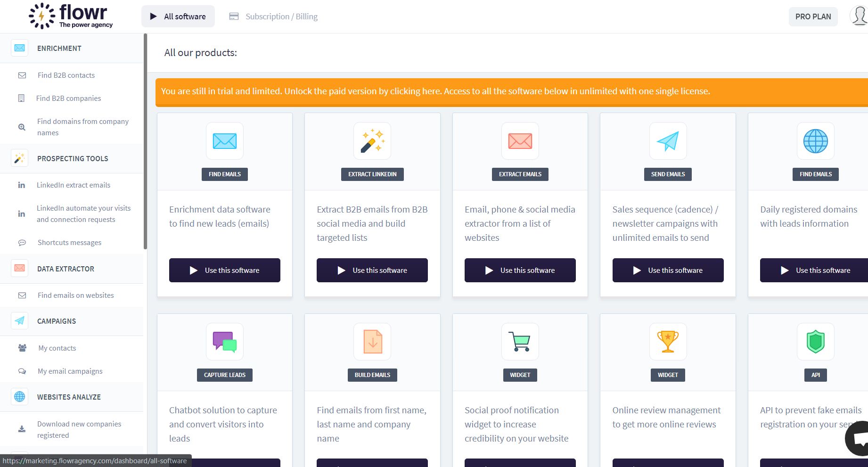The width and height of the screenshot is (868, 467).
Task: Select the Campaigns paper plane icon
Action: point(19,321)
